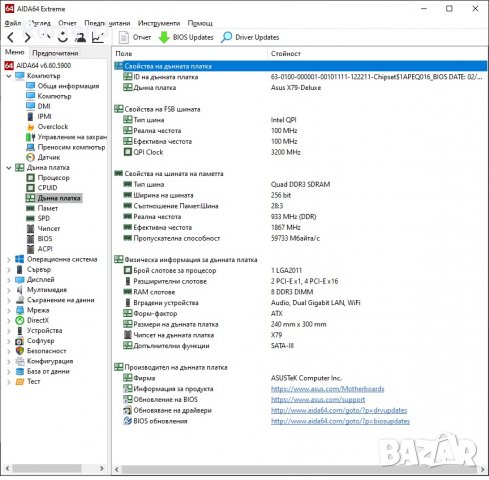Click the Тест icon in tree

[x=20, y=381]
